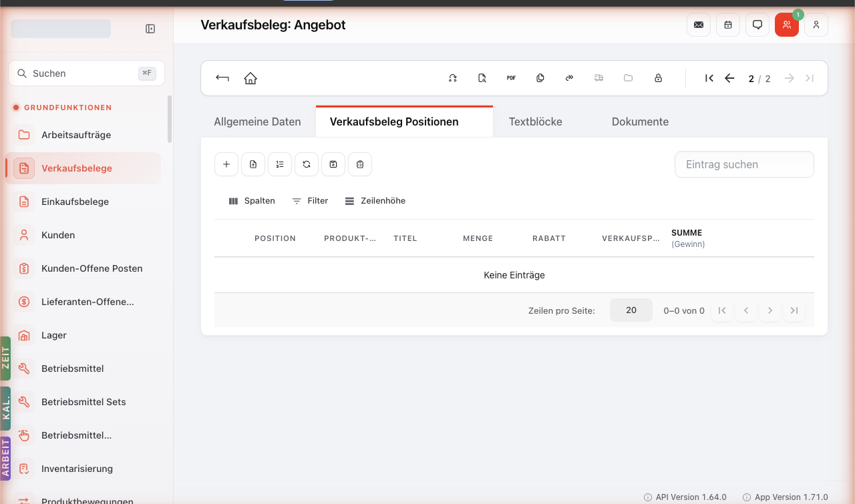This screenshot has width=855, height=504.
Task: Open the green ZEIT side tab
Action: 5,358
